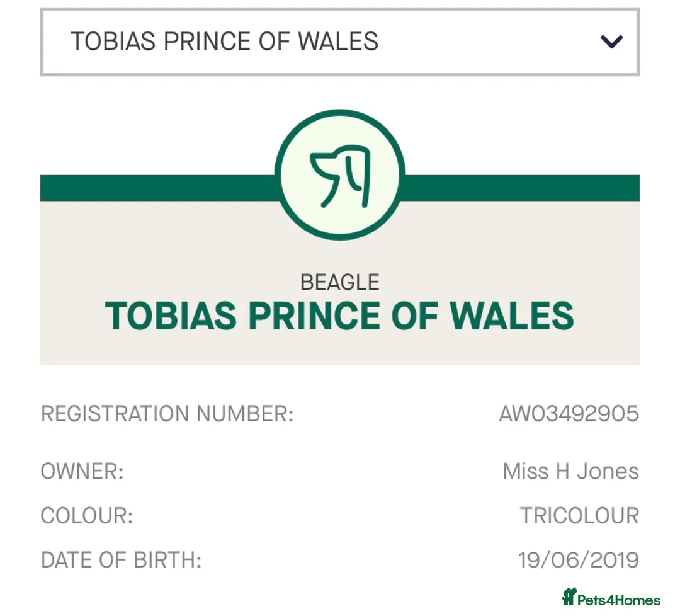This screenshot has width=680, height=616.
Task: Click the large green dog name heading
Action: point(340,316)
